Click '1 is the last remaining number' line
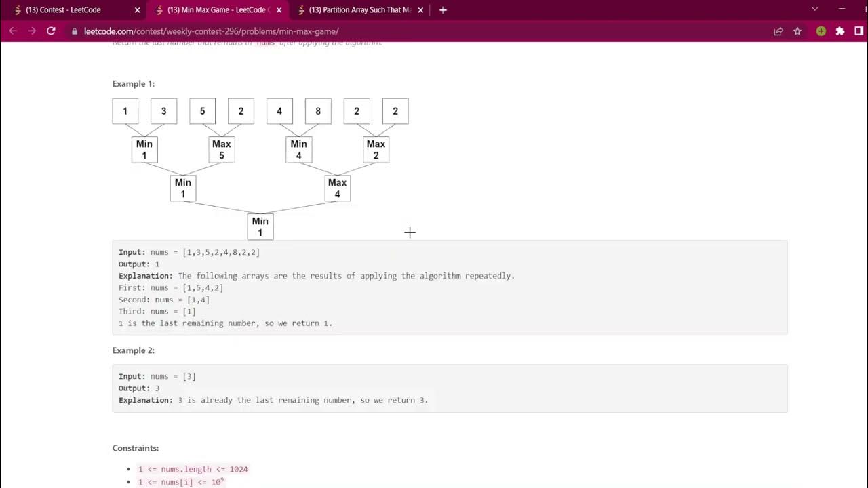The image size is (868, 488). [226, 323]
